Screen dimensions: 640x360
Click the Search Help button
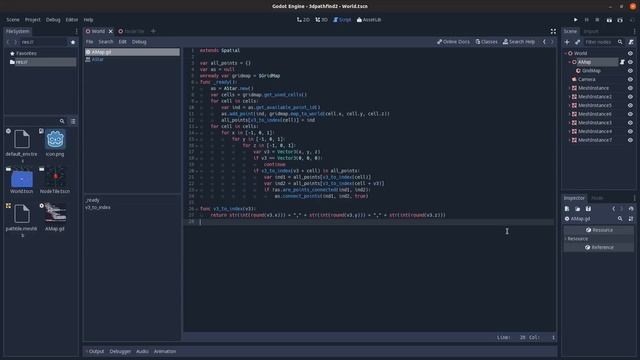coord(519,42)
